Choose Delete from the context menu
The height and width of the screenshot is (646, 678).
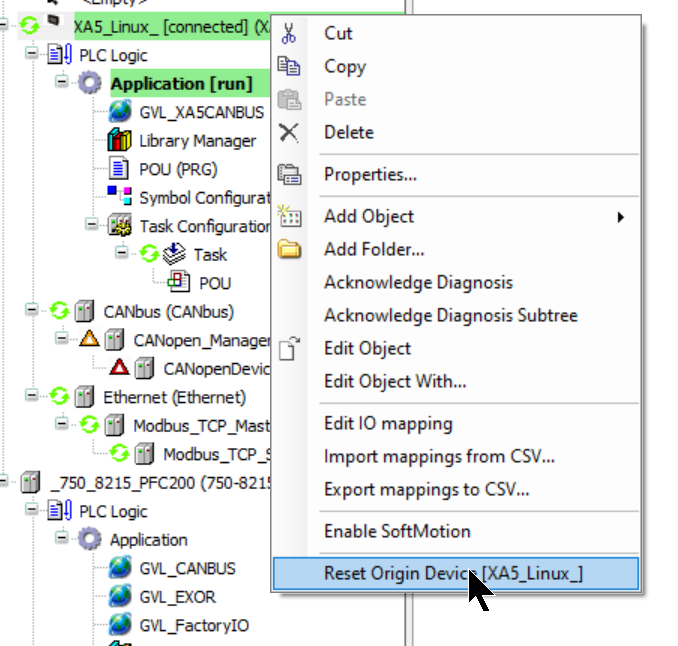(456, 132)
